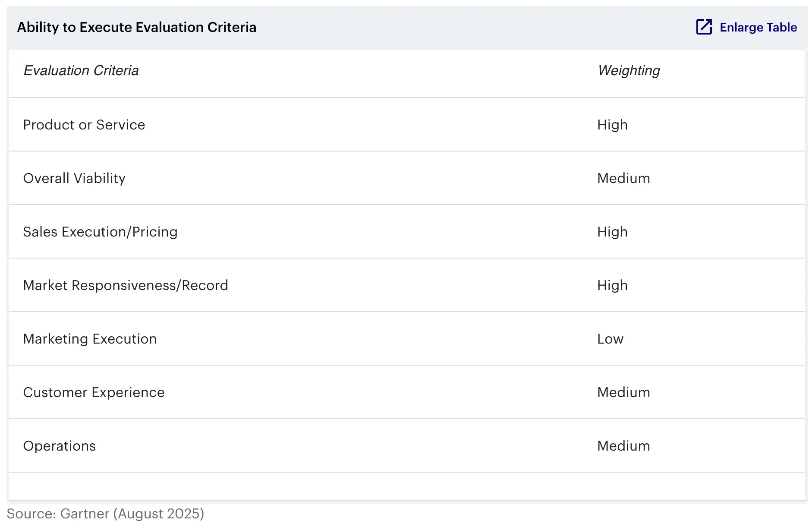
Task: Click the Medium weighting for Customer Experience
Action: [623, 392]
